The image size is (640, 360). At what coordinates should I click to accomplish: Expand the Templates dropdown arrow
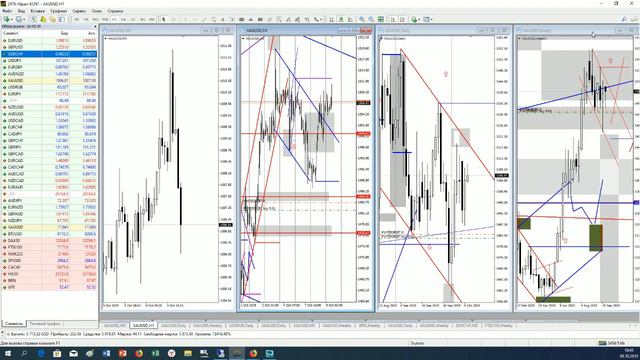[431, 19]
